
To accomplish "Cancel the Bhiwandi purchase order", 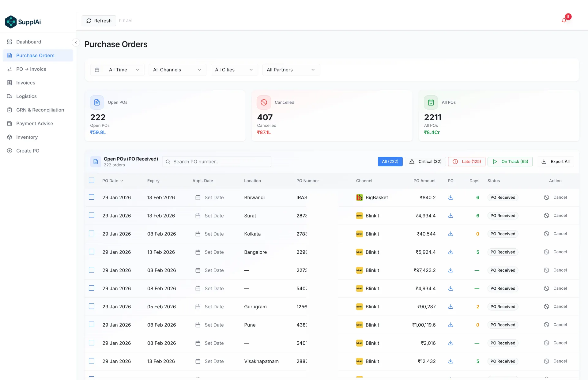I will tap(556, 197).
